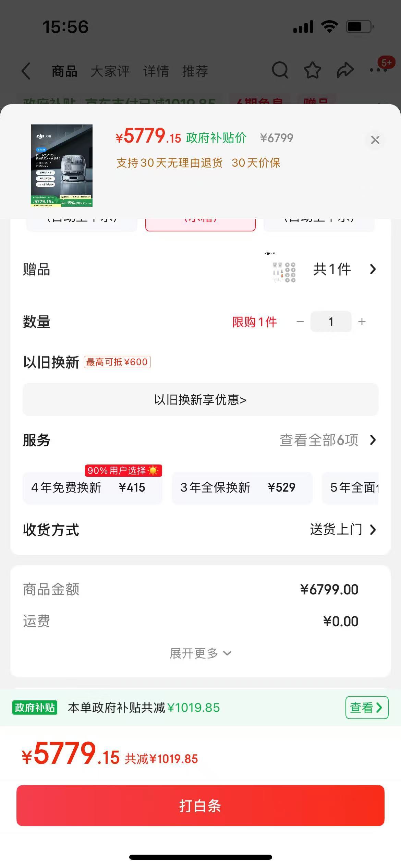Select 3年全保换新 ¥529 service option
Screen dimensions: 401x868
click(x=242, y=487)
